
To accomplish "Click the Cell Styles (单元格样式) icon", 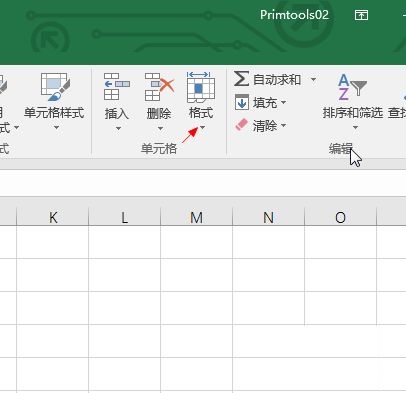I will [x=55, y=87].
